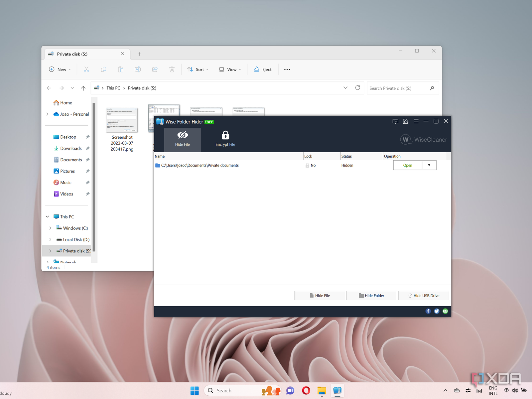The height and width of the screenshot is (399, 532).
Task: Select Downloads in the navigation pane
Action: coord(71,148)
